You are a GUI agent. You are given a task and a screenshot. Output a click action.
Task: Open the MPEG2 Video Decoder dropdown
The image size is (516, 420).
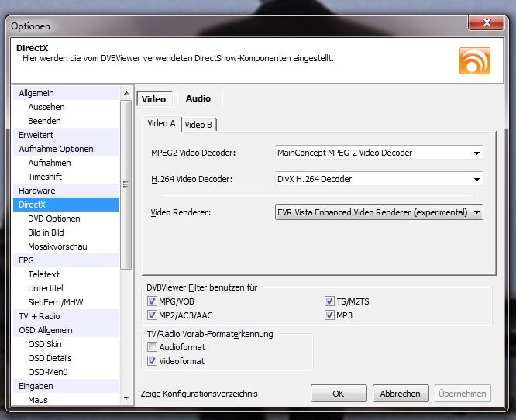[x=379, y=153]
